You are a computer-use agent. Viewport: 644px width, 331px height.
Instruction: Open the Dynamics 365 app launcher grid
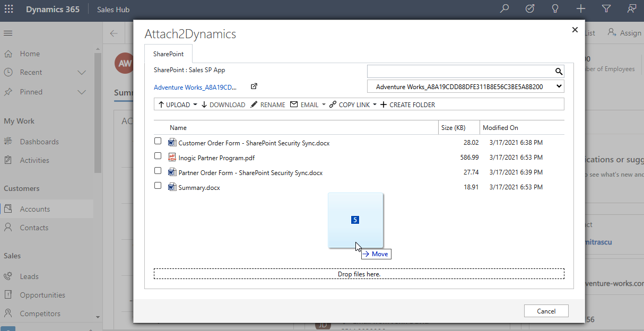click(9, 9)
